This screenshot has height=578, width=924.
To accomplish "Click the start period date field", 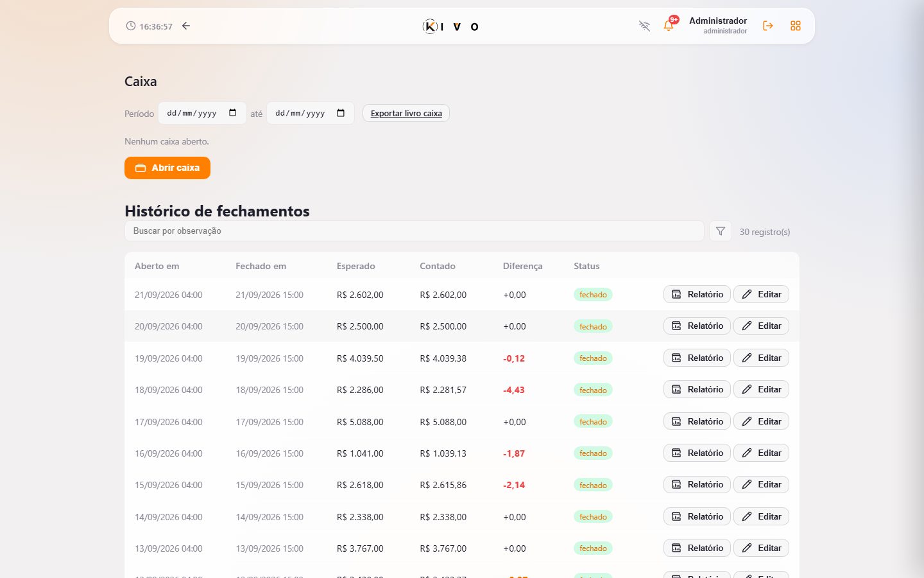I will (202, 113).
